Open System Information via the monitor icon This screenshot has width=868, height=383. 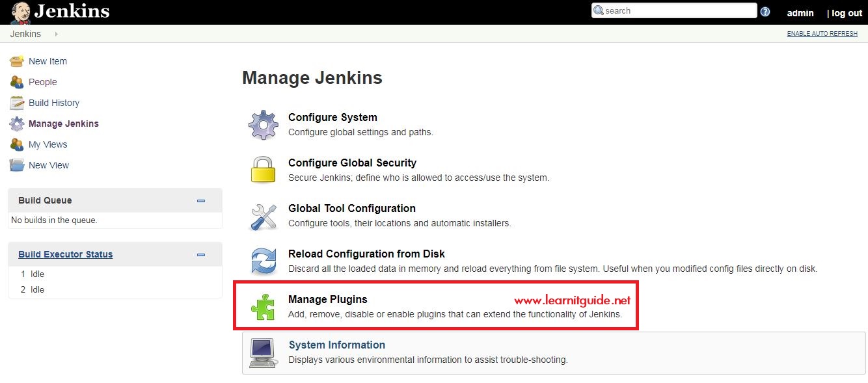(x=263, y=352)
